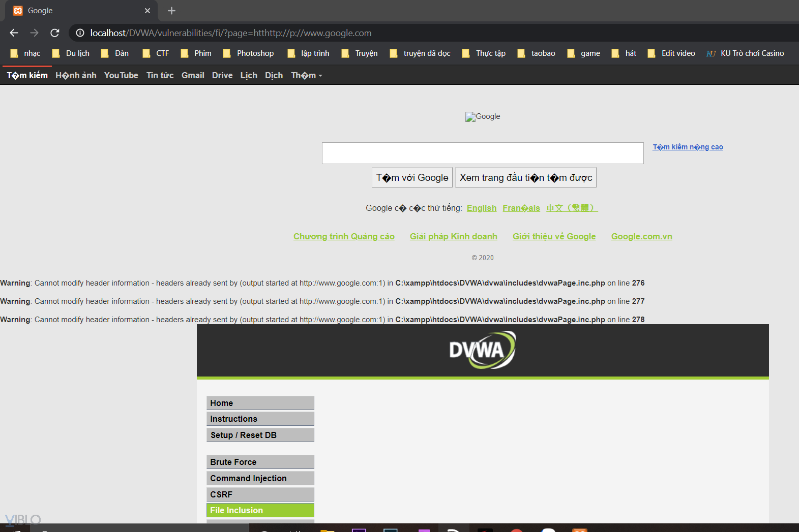Open Gmail from the Google nav bar
Screen dimensions: 799x532
193,76
